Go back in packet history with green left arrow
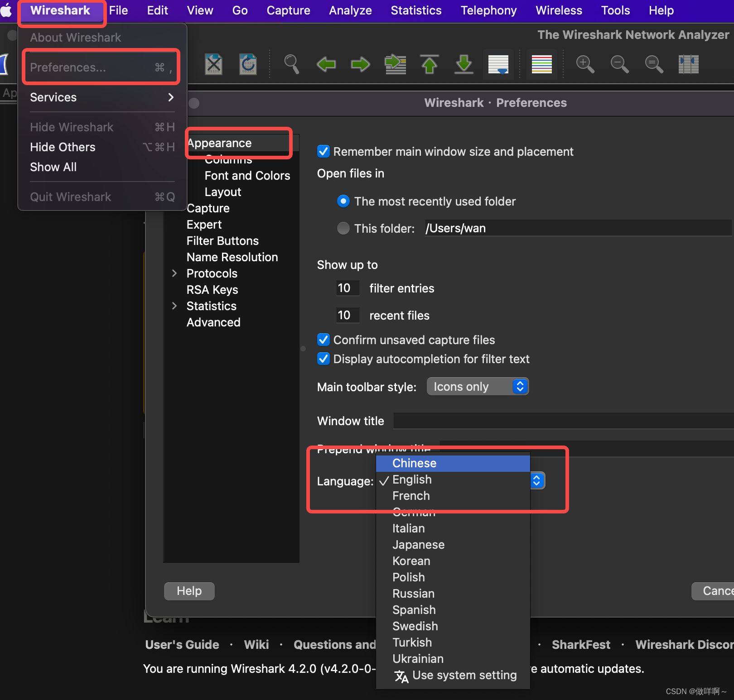The image size is (734, 700). point(326,64)
